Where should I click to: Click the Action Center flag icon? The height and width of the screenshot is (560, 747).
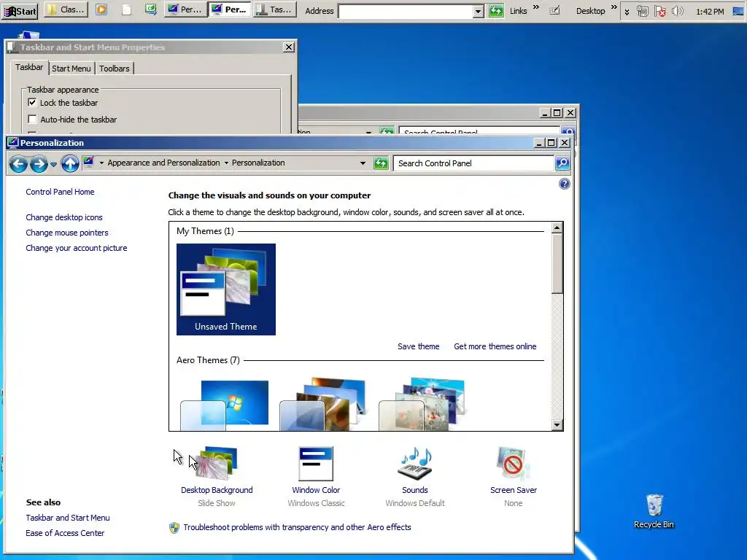[659, 11]
